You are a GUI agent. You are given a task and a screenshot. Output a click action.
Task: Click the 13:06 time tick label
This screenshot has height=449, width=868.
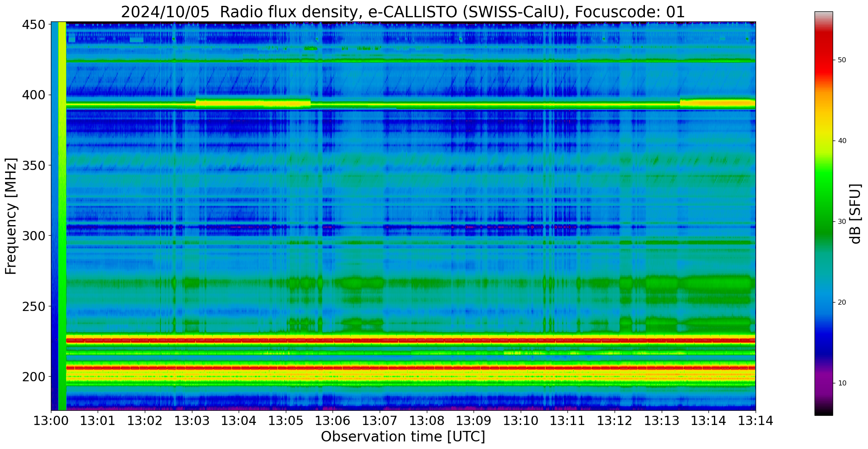pyautogui.click(x=333, y=421)
